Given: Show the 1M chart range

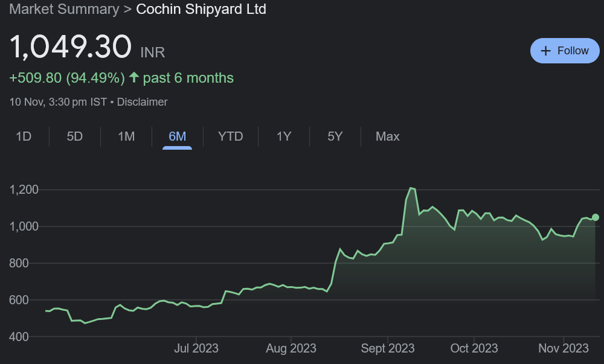Looking at the screenshot, I should click(126, 136).
